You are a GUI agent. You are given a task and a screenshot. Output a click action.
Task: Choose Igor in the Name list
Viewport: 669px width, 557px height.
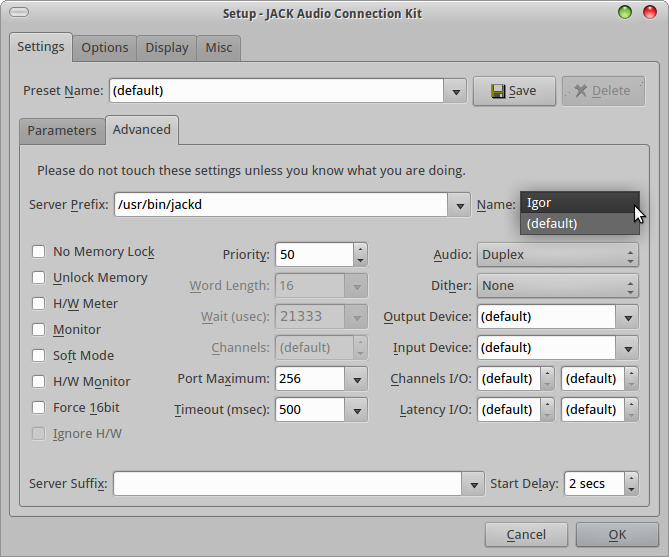point(579,202)
